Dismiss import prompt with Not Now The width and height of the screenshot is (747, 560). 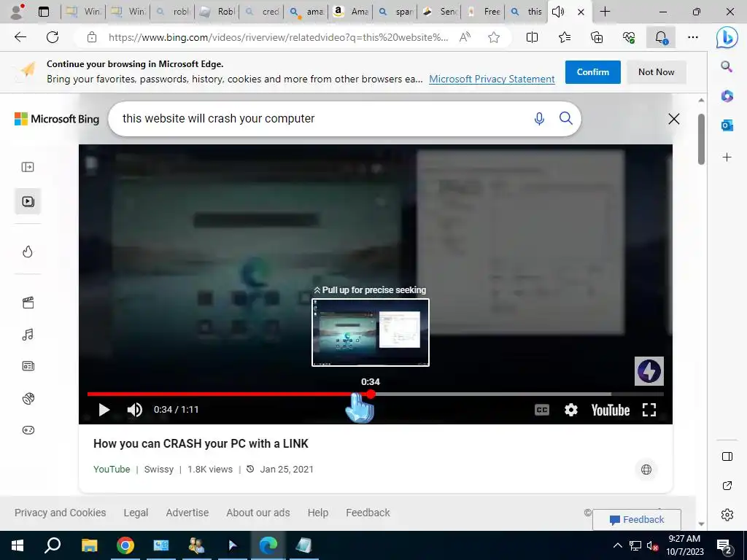[656, 72]
